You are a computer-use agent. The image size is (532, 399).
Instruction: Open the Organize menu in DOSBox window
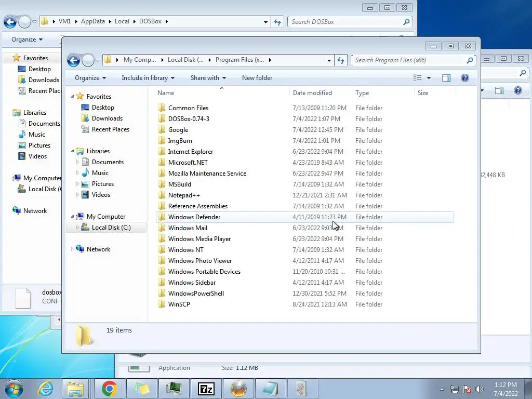(27, 39)
